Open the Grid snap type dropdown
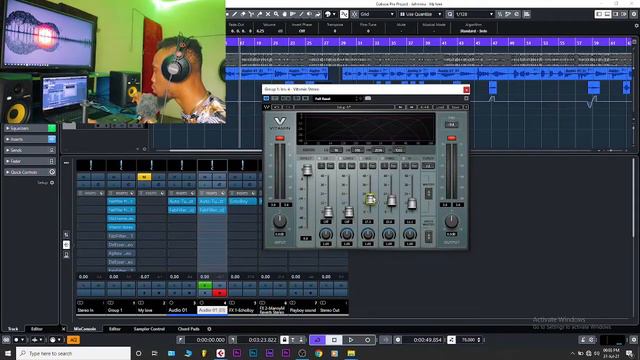 [377, 14]
